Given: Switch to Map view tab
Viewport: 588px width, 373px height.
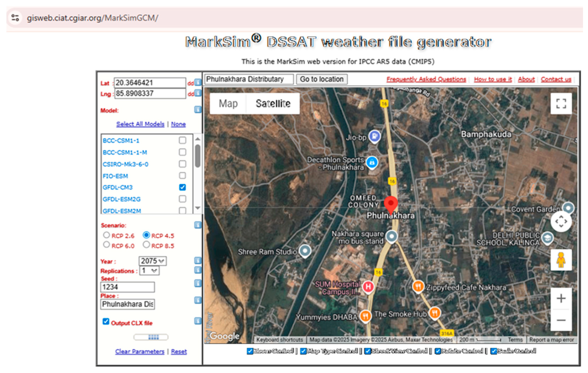Looking at the screenshot, I should tap(228, 103).
